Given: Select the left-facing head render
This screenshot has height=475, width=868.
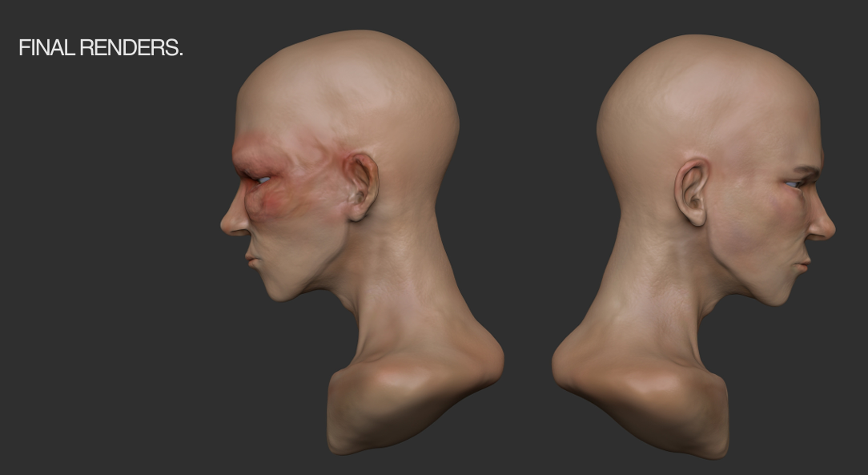Looking at the screenshot, I should (352, 224).
